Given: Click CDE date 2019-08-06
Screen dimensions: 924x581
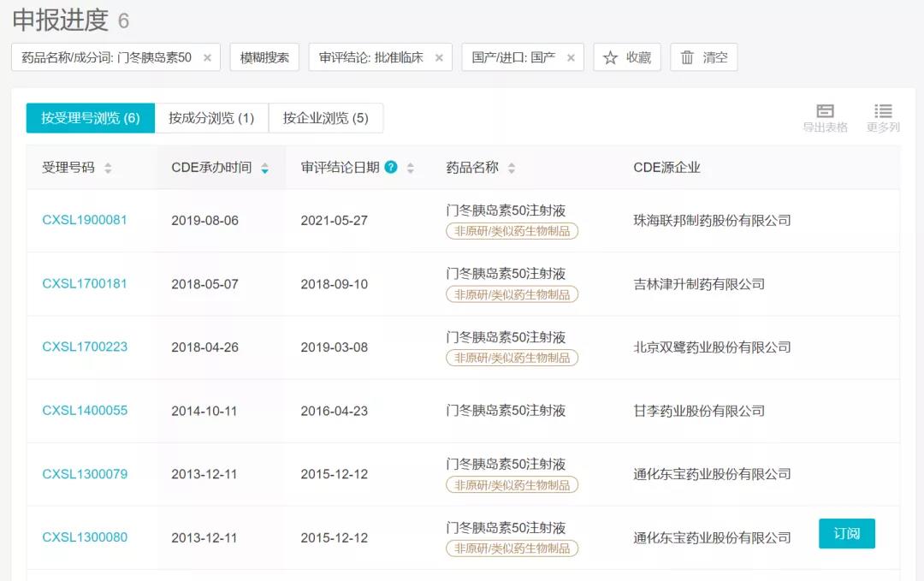Looking at the screenshot, I should tap(205, 221).
